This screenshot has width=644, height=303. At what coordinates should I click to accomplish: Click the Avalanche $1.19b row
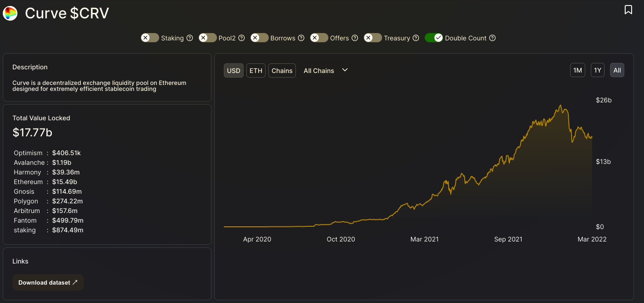[43, 163]
